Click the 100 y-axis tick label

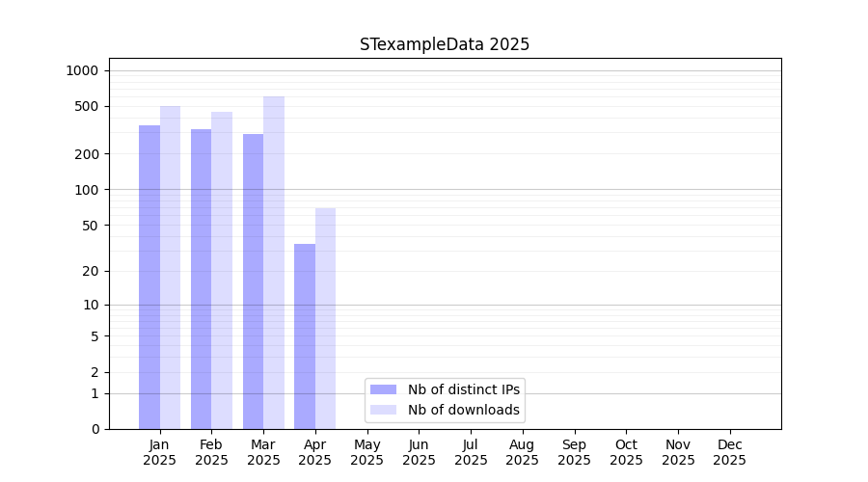click(87, 190)
